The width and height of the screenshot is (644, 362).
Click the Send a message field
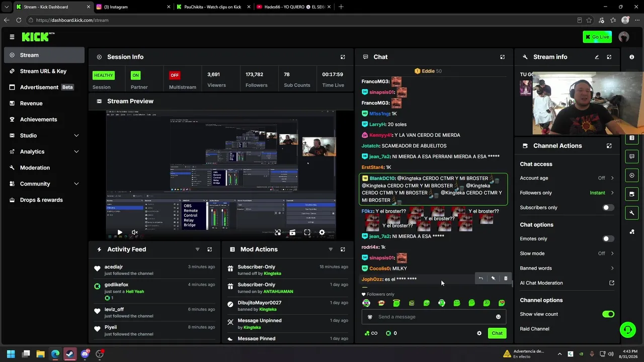tap(434, 317)
